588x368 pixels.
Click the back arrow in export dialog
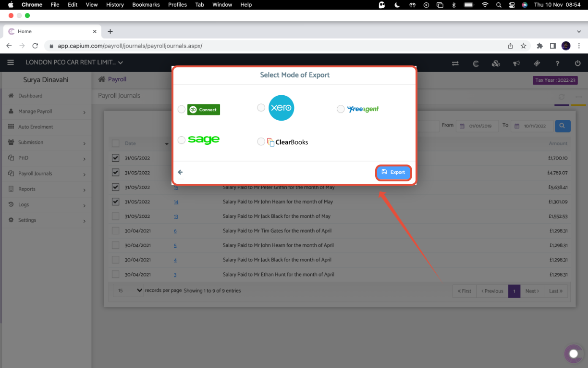click(180, 172)
